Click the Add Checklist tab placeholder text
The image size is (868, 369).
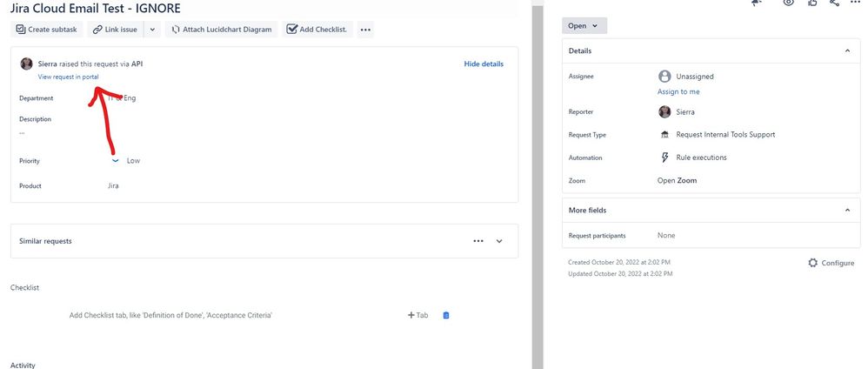point(170,315)
